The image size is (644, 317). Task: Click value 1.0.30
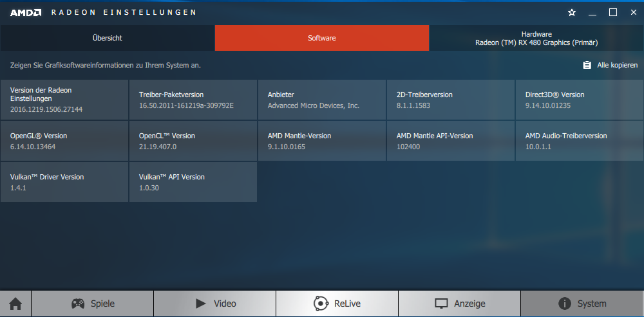[149, 188]
